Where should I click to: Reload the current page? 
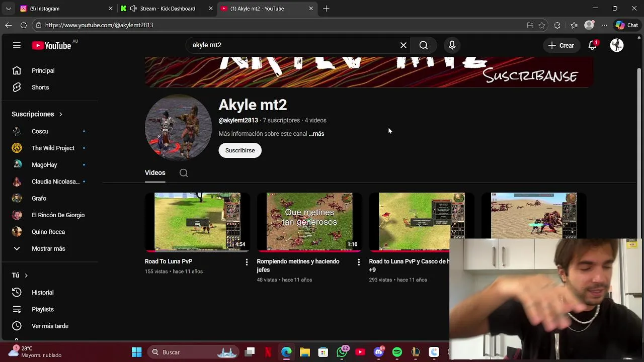point(24,25)
